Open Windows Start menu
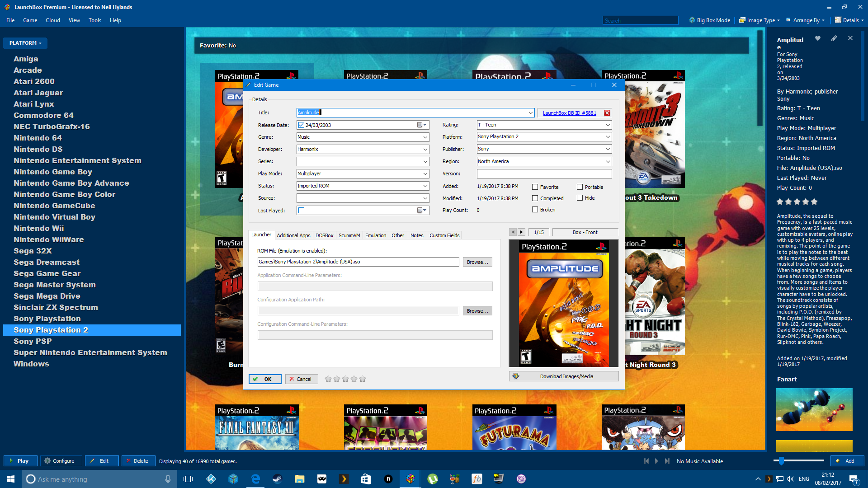The width and height of the screenshot is (868, 488). pyautogui.click(x=11, y=479)
